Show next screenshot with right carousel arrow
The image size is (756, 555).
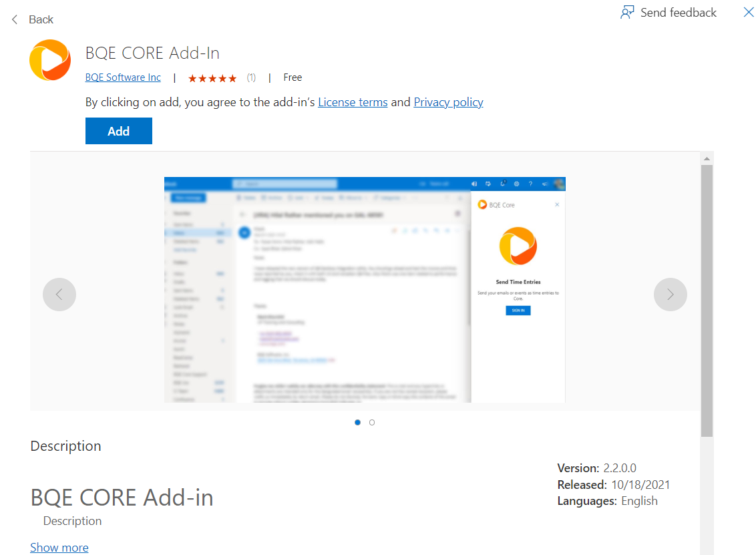tap(670, 295)
